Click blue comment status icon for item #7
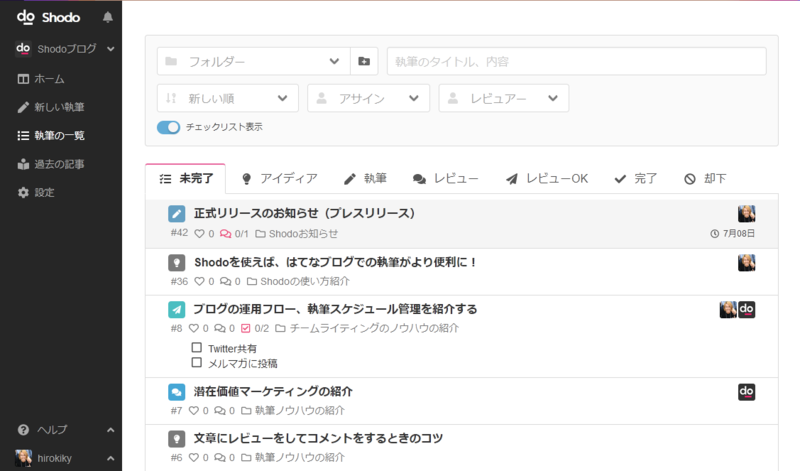The image size is (800, 471). pos(177,392)
